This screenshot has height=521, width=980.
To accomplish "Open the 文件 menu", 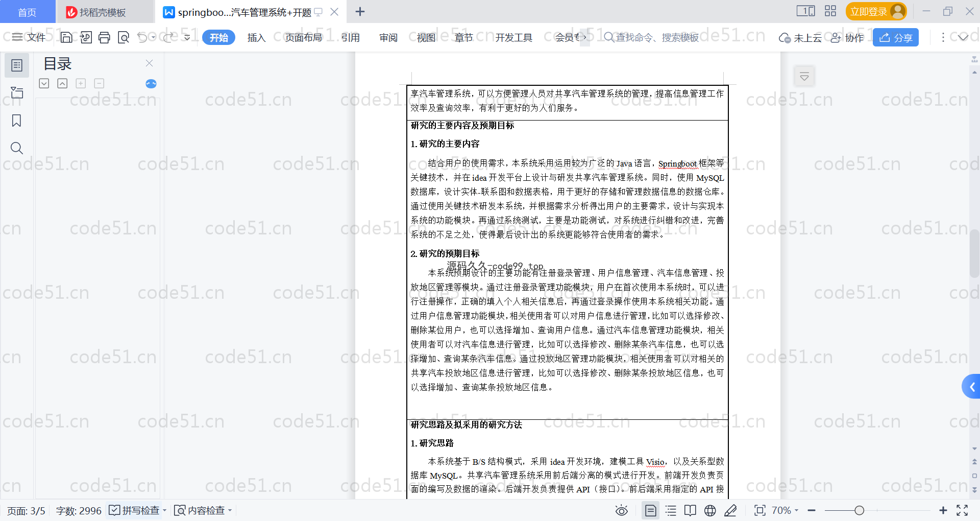I will click(29, 37).
